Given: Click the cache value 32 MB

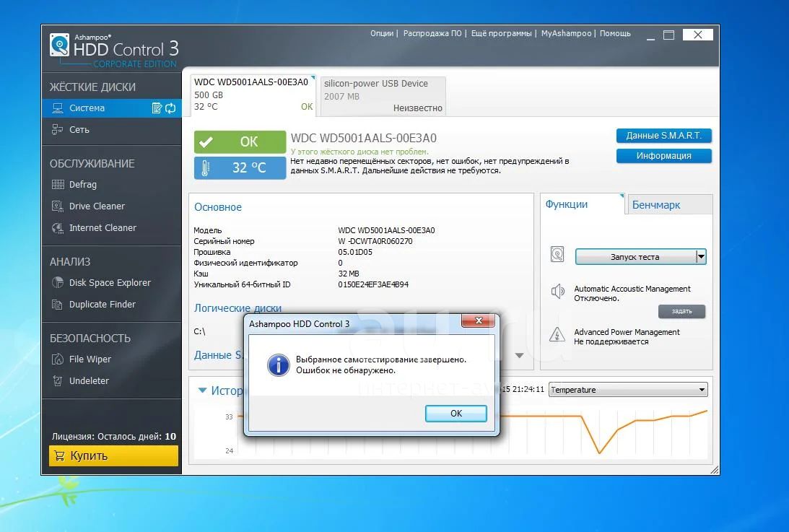Looking at the screenshot, I should click(349, 274).
